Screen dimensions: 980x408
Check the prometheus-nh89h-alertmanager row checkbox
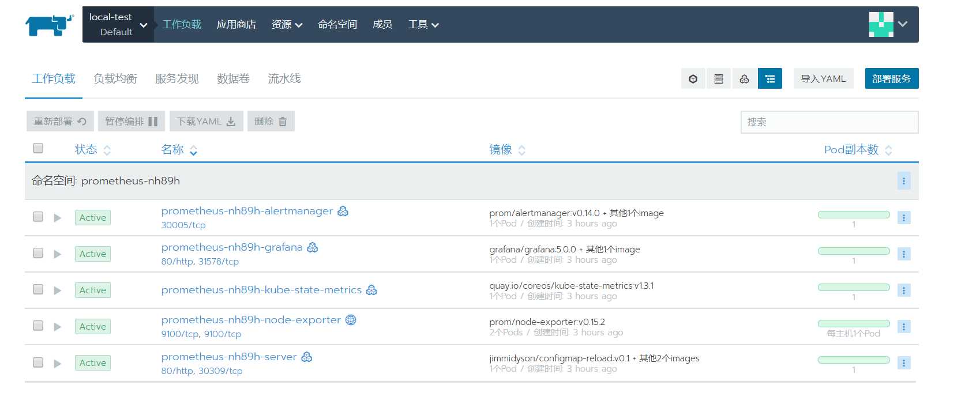point(38,217)
